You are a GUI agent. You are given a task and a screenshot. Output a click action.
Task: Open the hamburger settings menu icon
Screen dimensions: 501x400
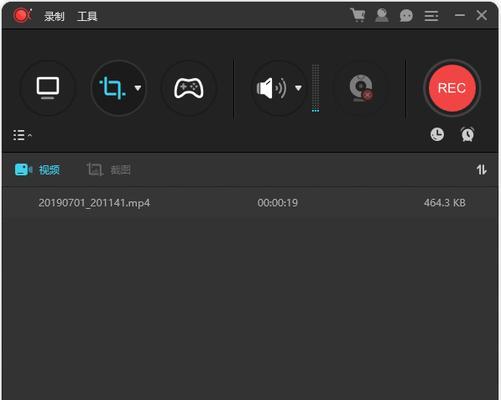431,16
